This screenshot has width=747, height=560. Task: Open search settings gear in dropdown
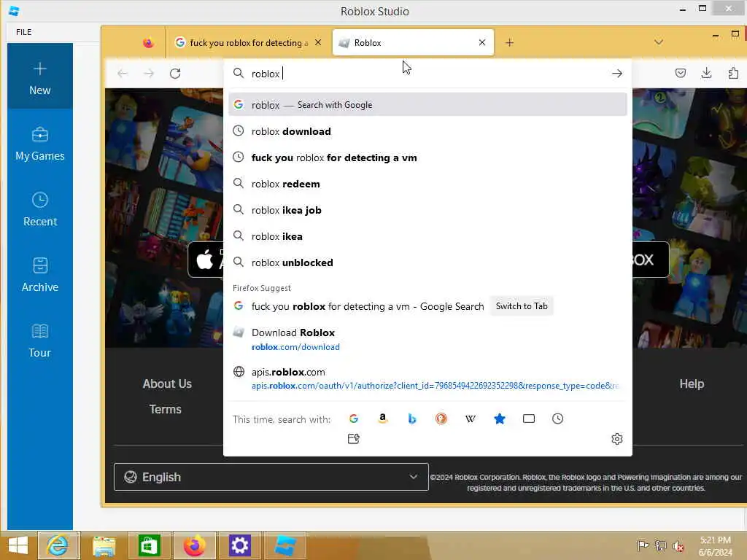point(617,438)
